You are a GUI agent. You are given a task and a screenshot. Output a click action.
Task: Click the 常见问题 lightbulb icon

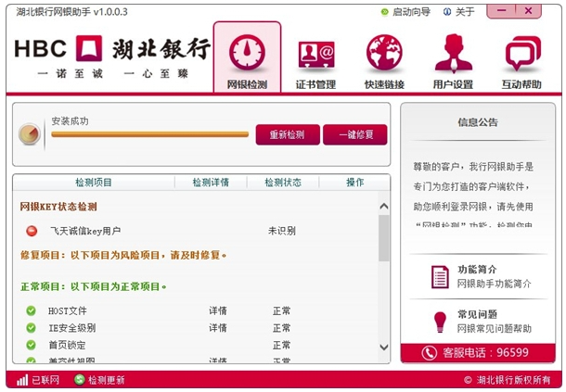tap(440, 322)
